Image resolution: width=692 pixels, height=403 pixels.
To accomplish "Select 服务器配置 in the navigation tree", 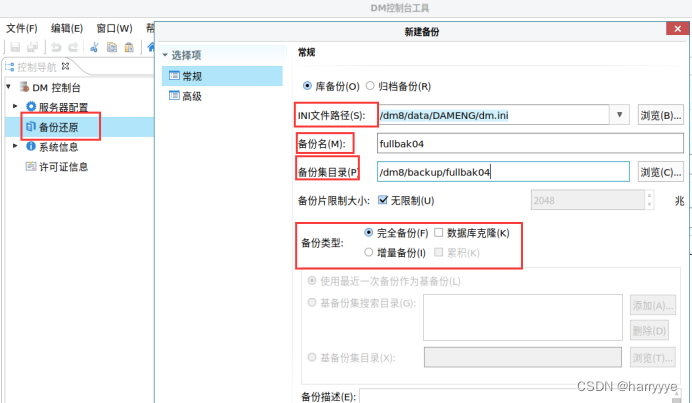I will point(64,107).
